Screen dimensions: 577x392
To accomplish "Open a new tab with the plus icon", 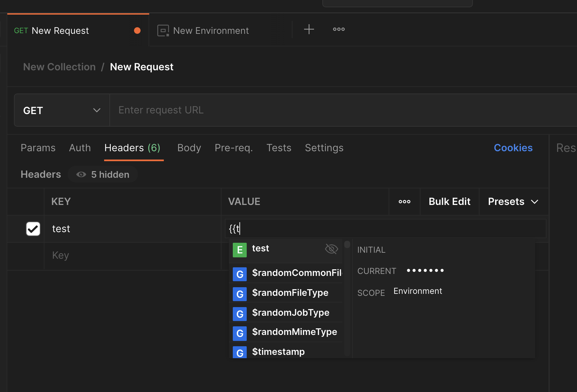I will tap(309, 29).
